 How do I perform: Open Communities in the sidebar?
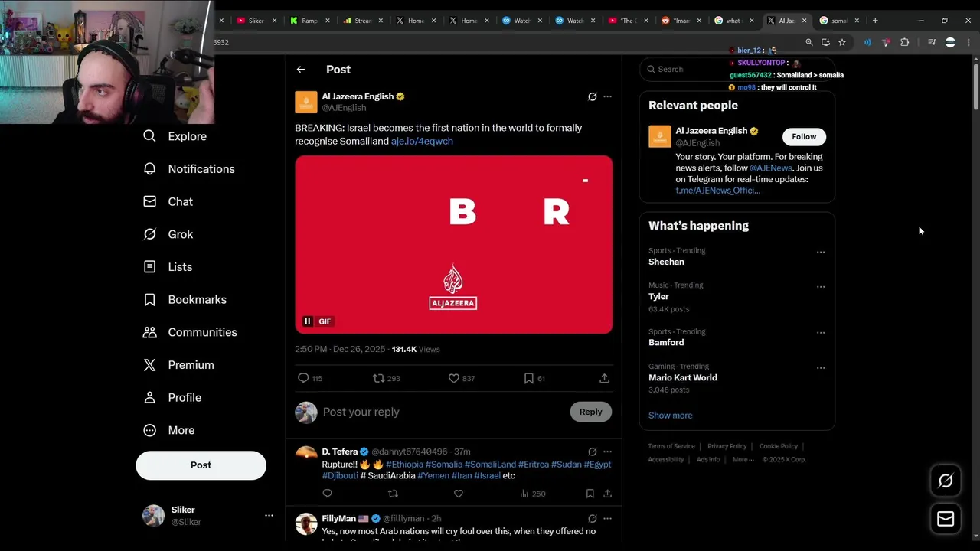(x=191, y=332)
